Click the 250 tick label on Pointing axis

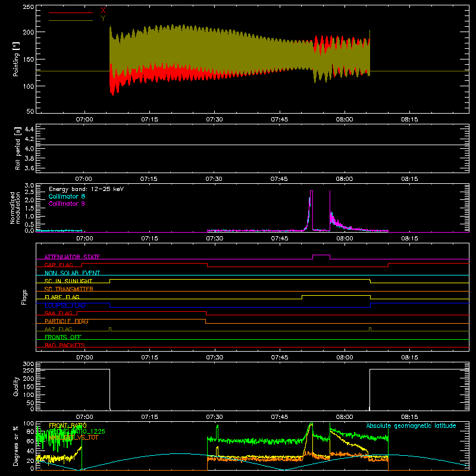pyautogui.click(x=29, y=7)
